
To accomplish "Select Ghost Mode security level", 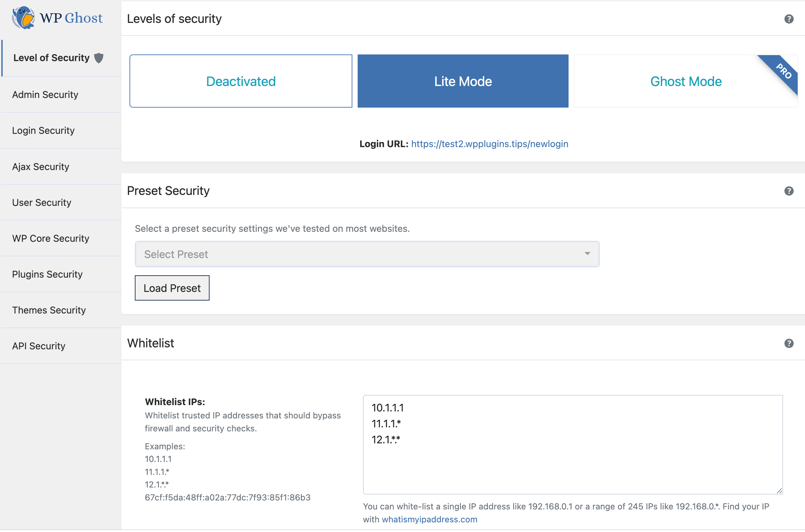I will [685, 81].
